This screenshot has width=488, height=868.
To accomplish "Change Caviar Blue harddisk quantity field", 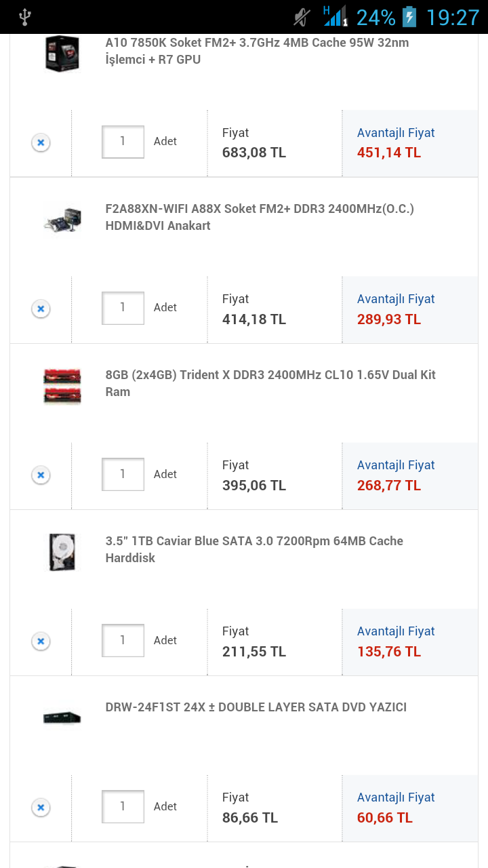I will pos(123,640).
